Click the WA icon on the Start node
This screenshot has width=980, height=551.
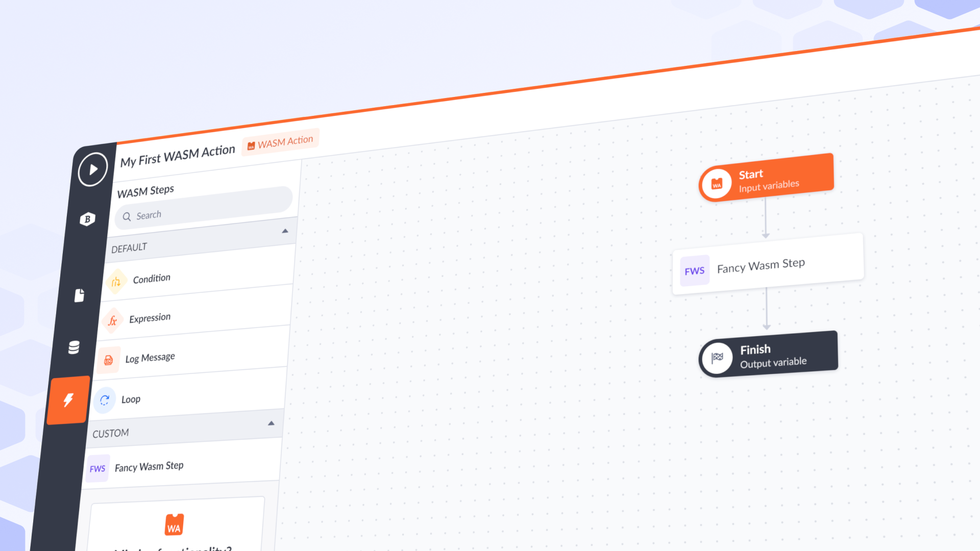coord(717,184)
